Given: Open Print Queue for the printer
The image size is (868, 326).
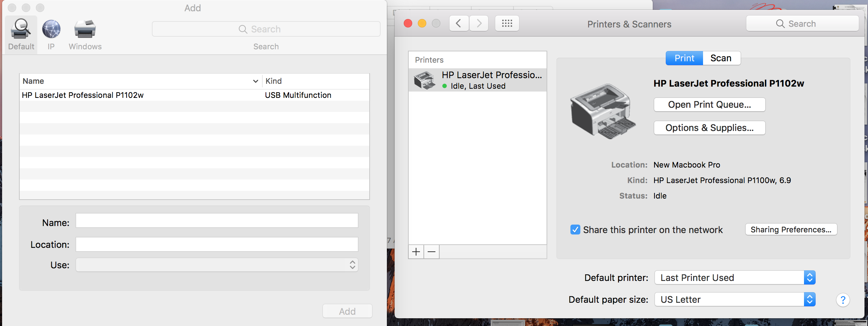Looking at the screenshot, I should (709, 105).
